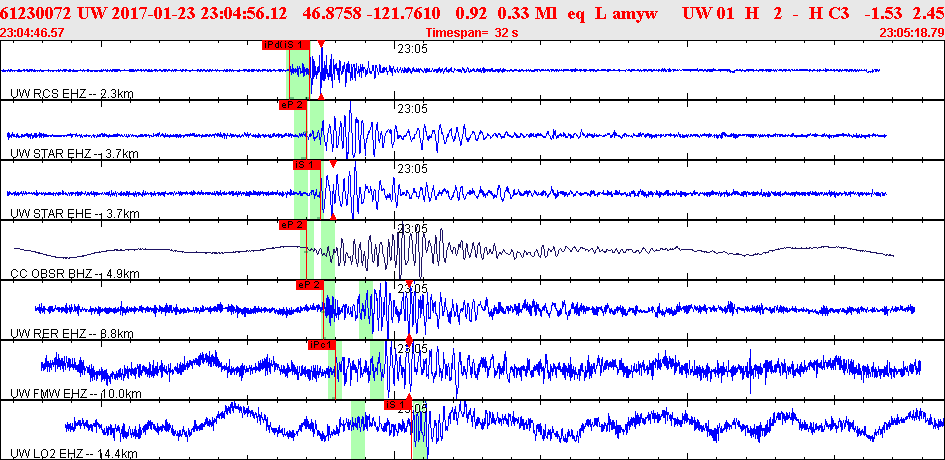Select the iPc1 pick flag on FMW EHZ
The height and width of the screenshot is (460, 945).
[321, 345]
